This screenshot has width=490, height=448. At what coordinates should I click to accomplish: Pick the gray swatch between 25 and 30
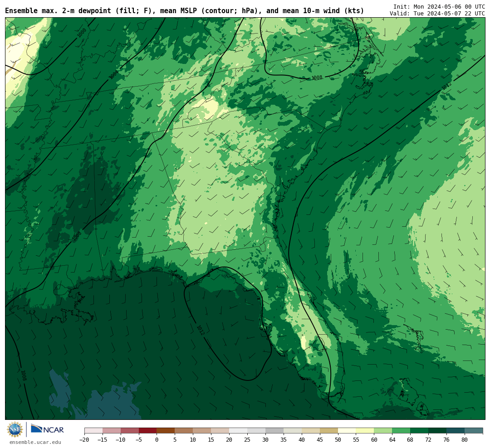click(256, 431)
